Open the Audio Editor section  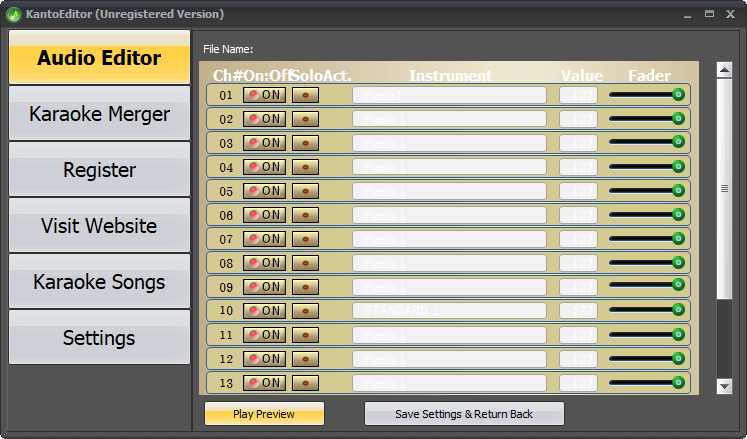click(100, 57)
